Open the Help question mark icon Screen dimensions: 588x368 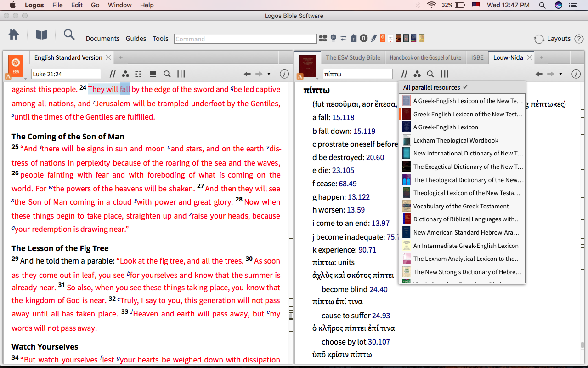(x=579, y=39)
